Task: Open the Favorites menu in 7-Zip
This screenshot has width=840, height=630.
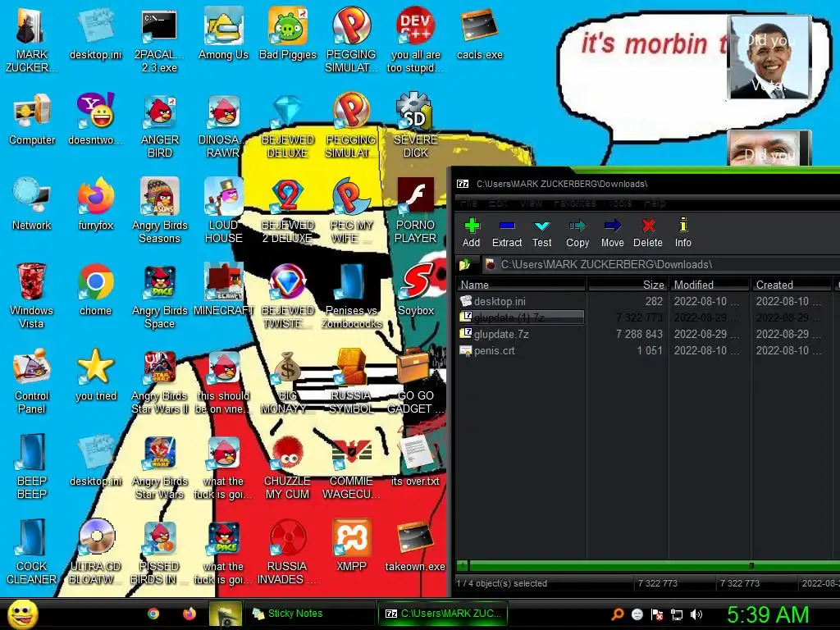Action: 575,203
